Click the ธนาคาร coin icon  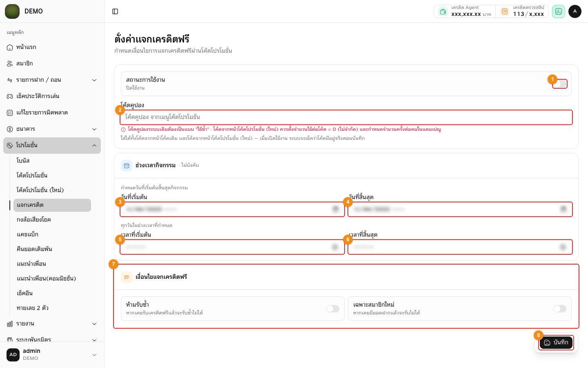[x=10, y=129]
